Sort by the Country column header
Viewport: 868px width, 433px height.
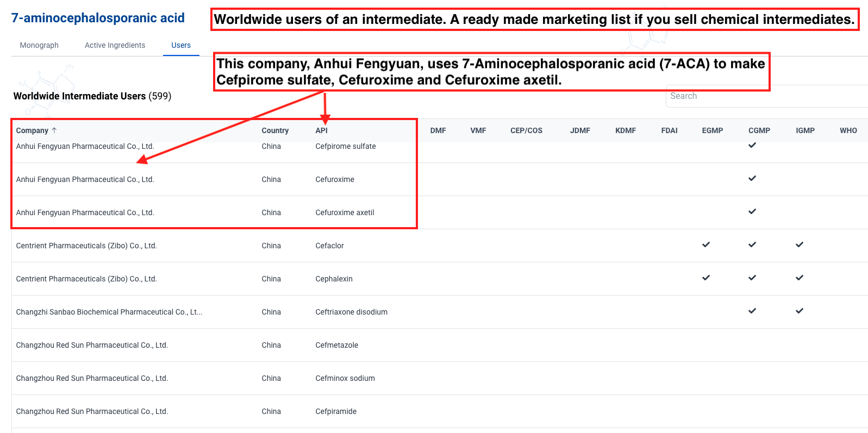click(275, 130)
